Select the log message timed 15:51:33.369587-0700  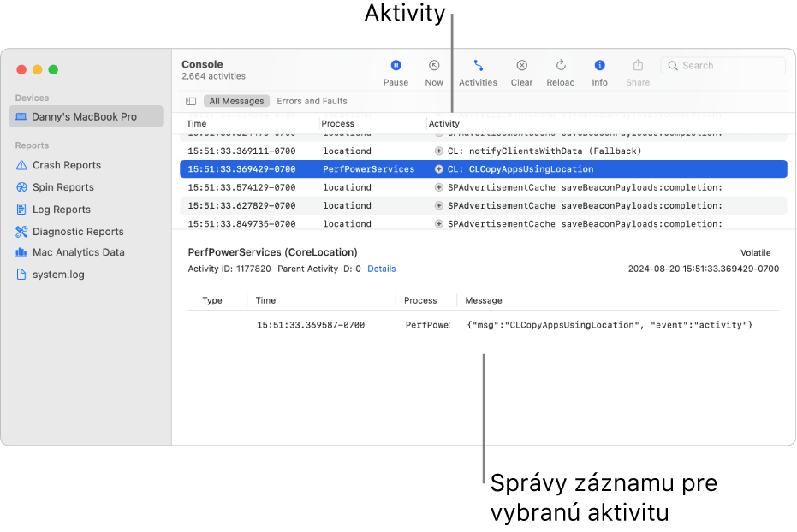click(484, 325)
